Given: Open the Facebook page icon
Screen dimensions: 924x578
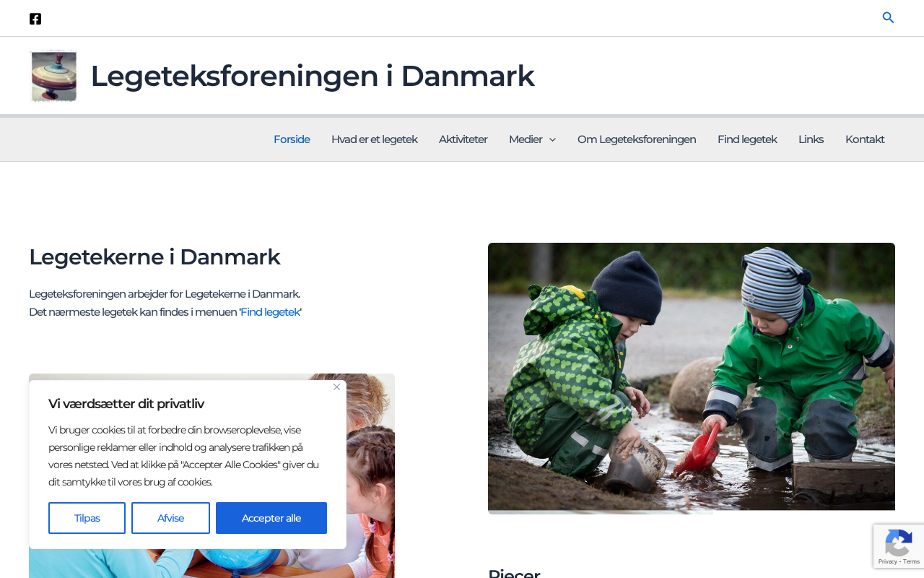Looking at the screenshot, I should pyautogui.click(x=35, y=19).
